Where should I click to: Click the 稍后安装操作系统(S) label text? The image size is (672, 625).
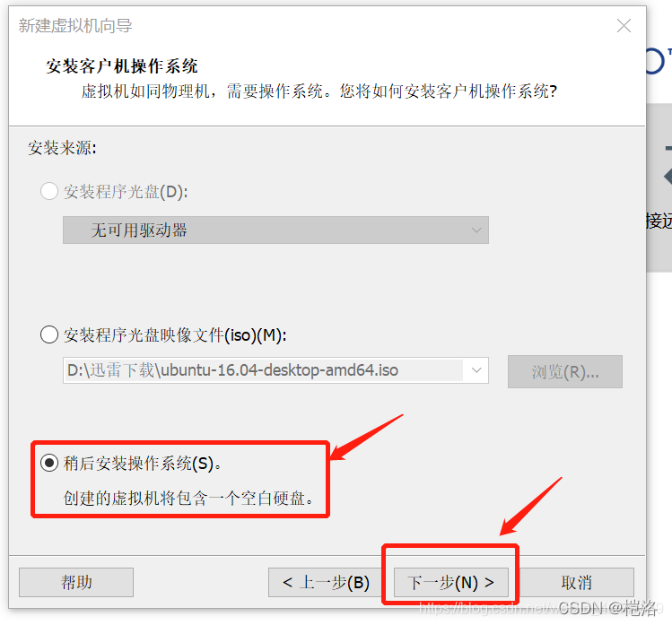[x=143, y=463]
